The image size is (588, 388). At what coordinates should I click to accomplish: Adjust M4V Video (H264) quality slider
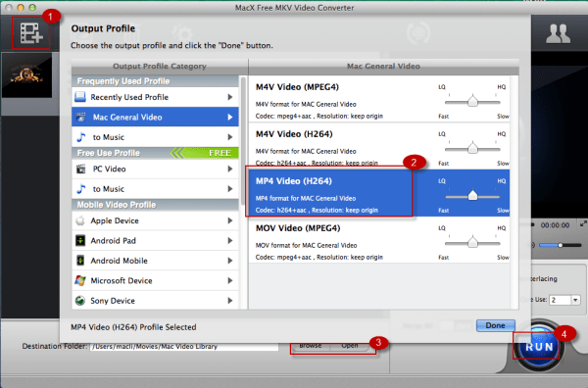coord(472,149)
